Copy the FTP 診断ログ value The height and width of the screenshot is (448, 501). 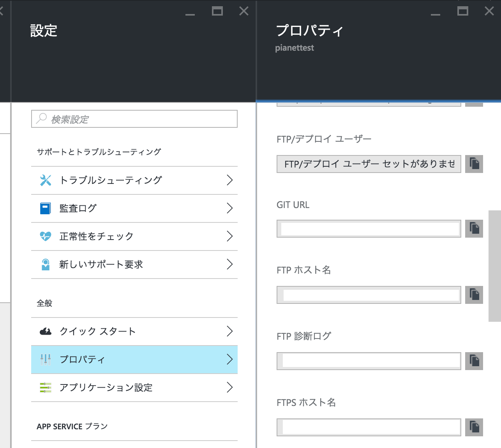coord(474,361)
